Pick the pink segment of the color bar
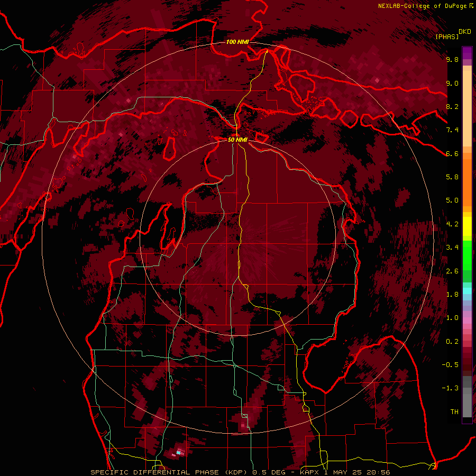 467,321
